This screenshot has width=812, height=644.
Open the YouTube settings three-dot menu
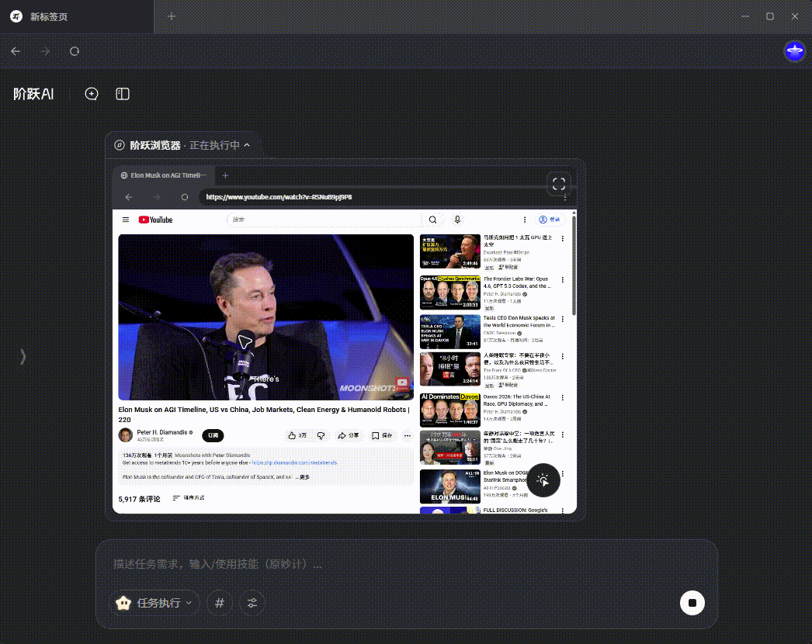pos(525,220)
